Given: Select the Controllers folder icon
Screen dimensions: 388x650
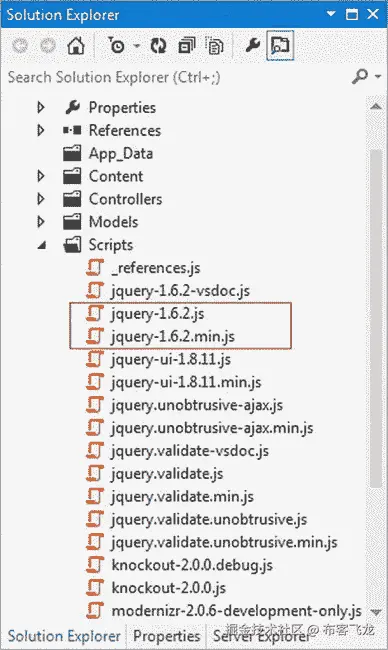Looking at the screenshot, I should [x=72, y=199].
